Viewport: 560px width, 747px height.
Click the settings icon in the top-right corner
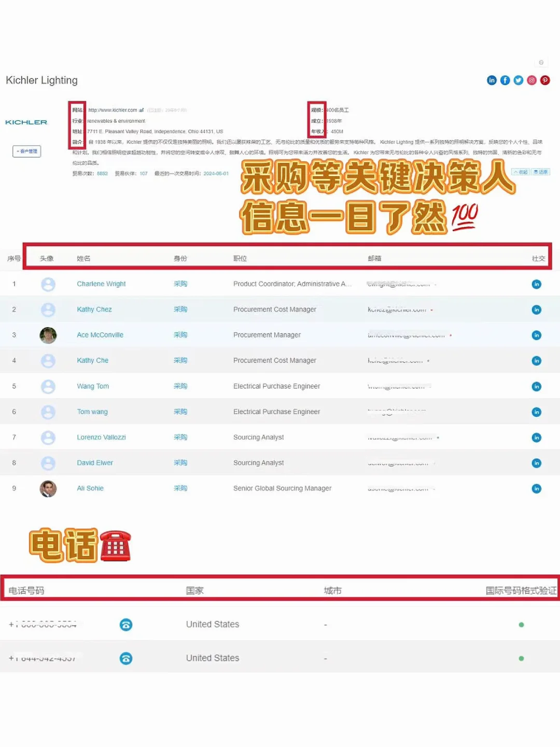click(541, 62)
